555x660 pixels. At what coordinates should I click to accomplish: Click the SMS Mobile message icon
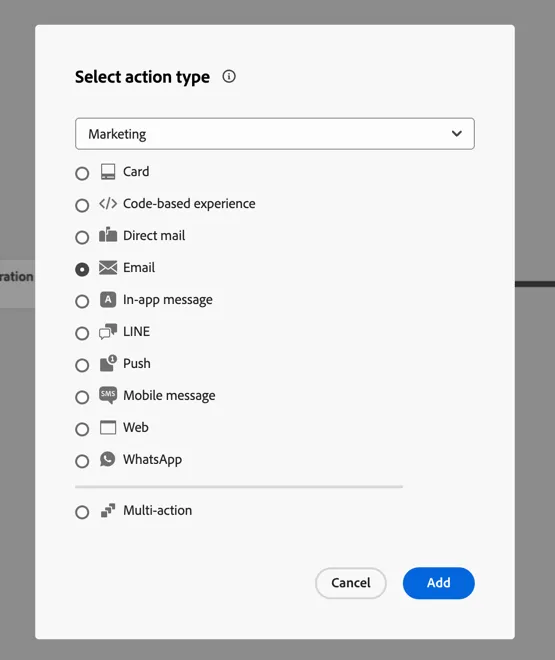pos(108,395)
